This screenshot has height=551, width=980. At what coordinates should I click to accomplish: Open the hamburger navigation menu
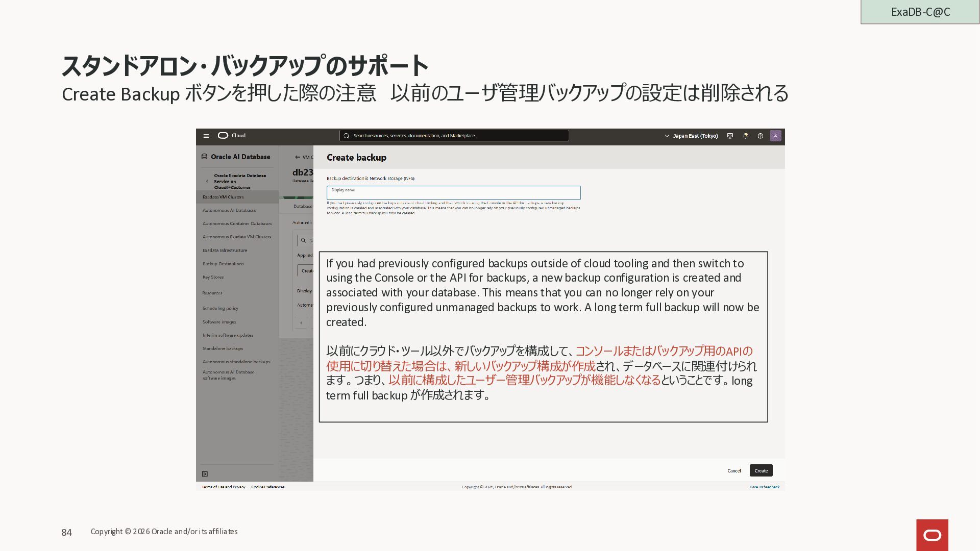(206, 136)
